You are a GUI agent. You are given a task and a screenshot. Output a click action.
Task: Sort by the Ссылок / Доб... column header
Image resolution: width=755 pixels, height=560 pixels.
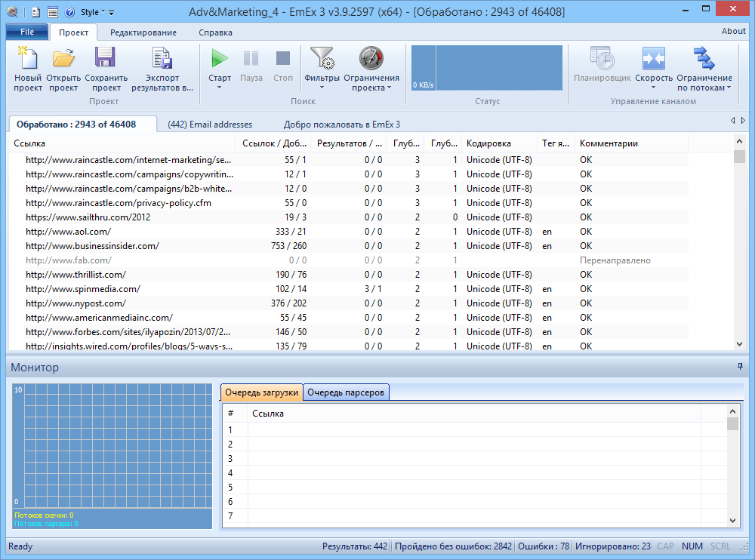(x=273, y=143)
